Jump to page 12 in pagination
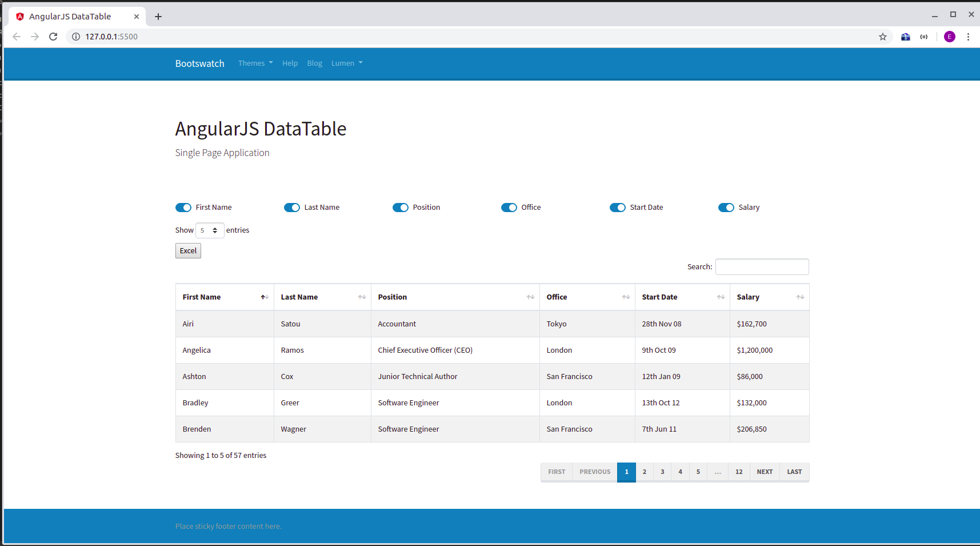Viewport: 980px width, 546px height. pos(739,472)
